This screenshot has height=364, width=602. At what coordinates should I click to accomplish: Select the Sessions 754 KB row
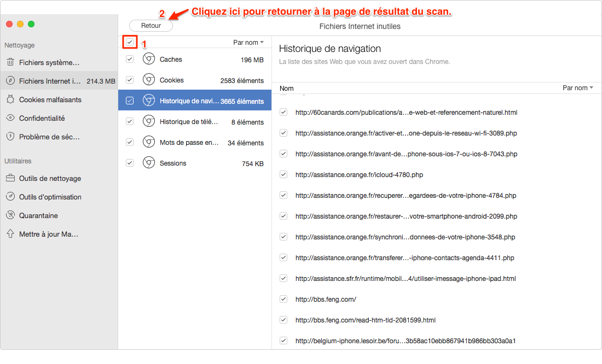coord(195,163)
